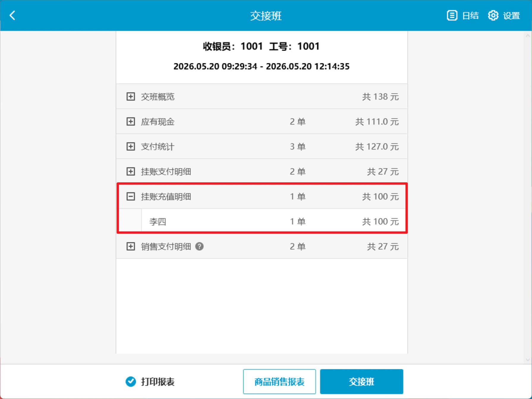
Task: Collapse the 挂账充值明细 section
Action: [130, 197]
